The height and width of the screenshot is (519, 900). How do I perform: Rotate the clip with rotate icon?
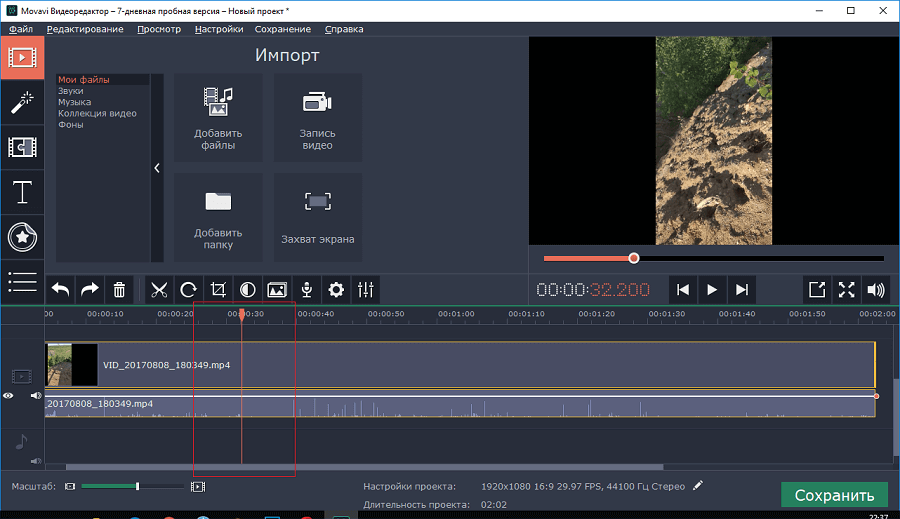[188, 290]
